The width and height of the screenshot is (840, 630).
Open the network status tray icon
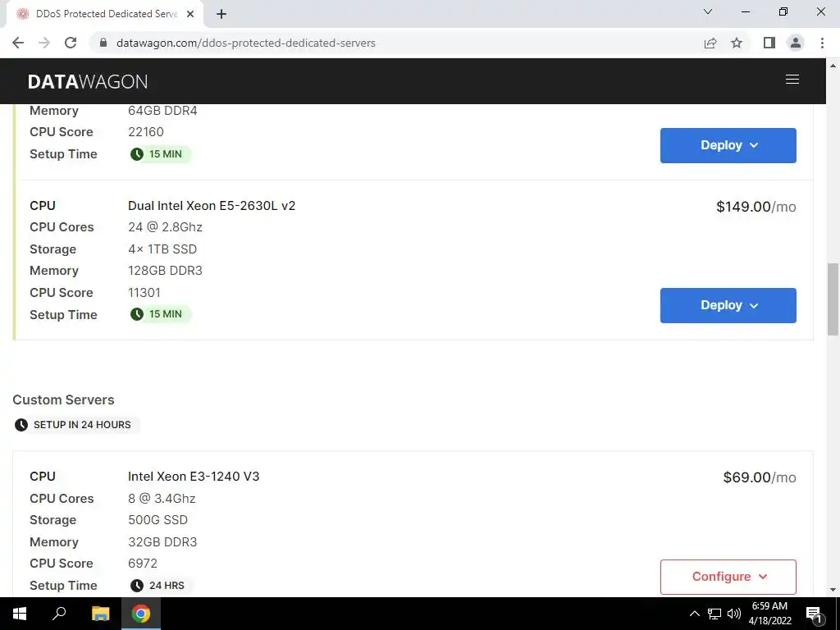tap(714, 614)
